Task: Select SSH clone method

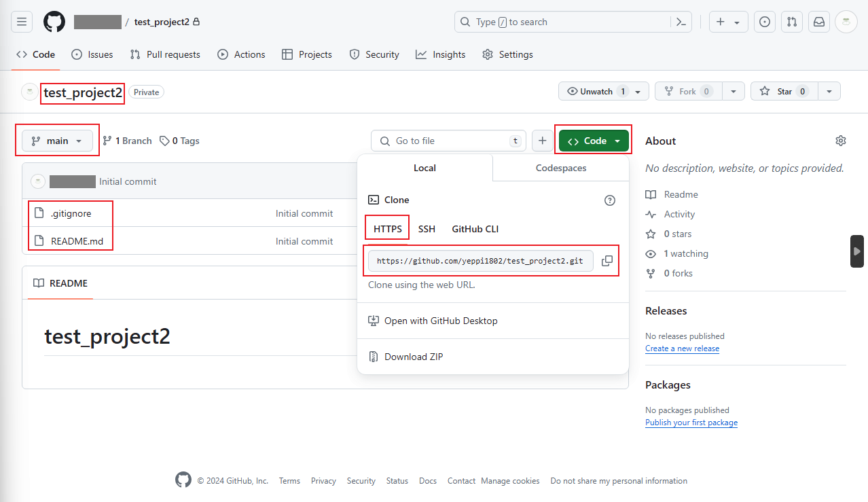Action: click(427, 229)
